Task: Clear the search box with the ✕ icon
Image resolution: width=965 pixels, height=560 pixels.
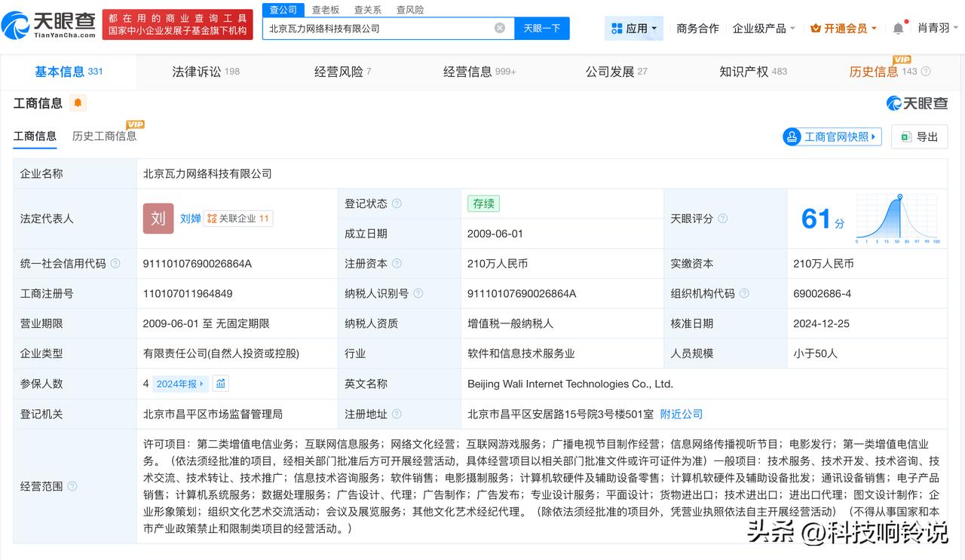Action: (x=499, y=27)
